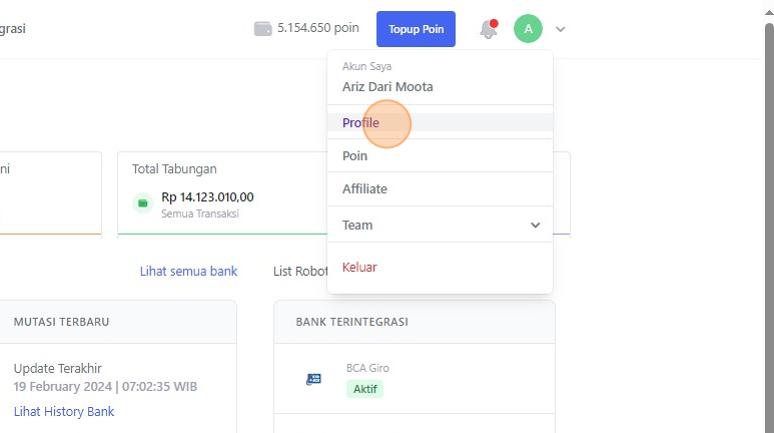Click the wallet icon beside points balance
The height and width of the screenshot is (433, 774).
tap(263, 29)
